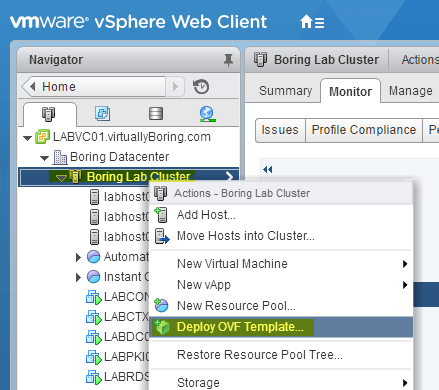Viewport: 439px width, 390px height.
Task: Open the Storage menu entry
Action: point(282,383)
